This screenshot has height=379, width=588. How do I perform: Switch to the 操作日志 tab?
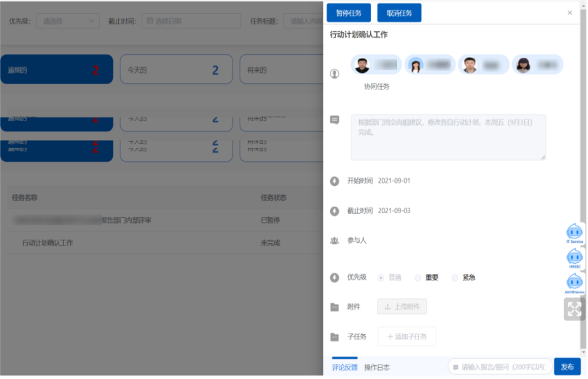377,368
